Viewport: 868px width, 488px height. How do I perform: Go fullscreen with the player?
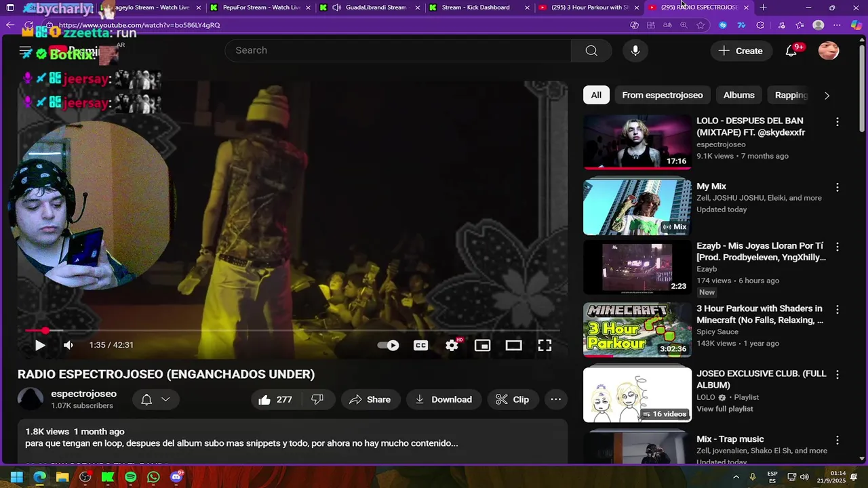[545, 345]
